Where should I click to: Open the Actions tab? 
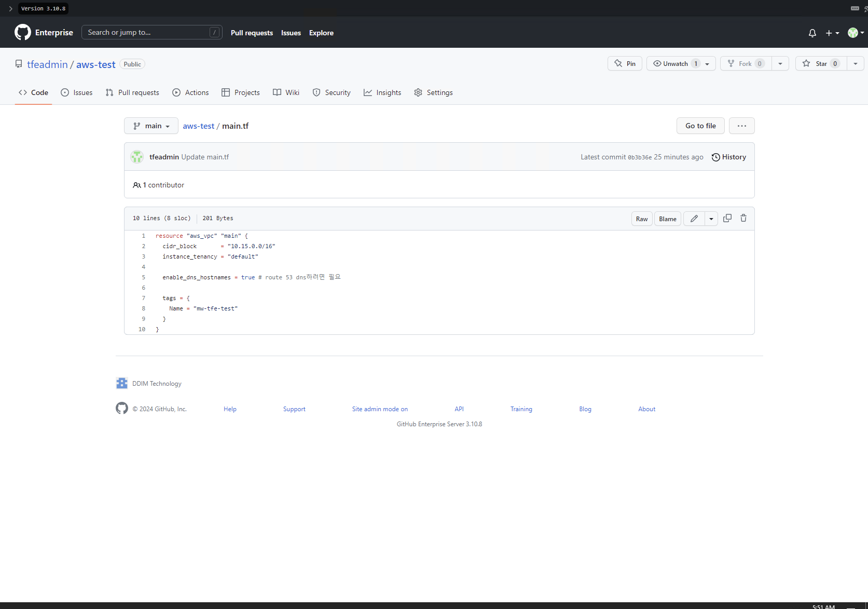[x=190, y=92]
